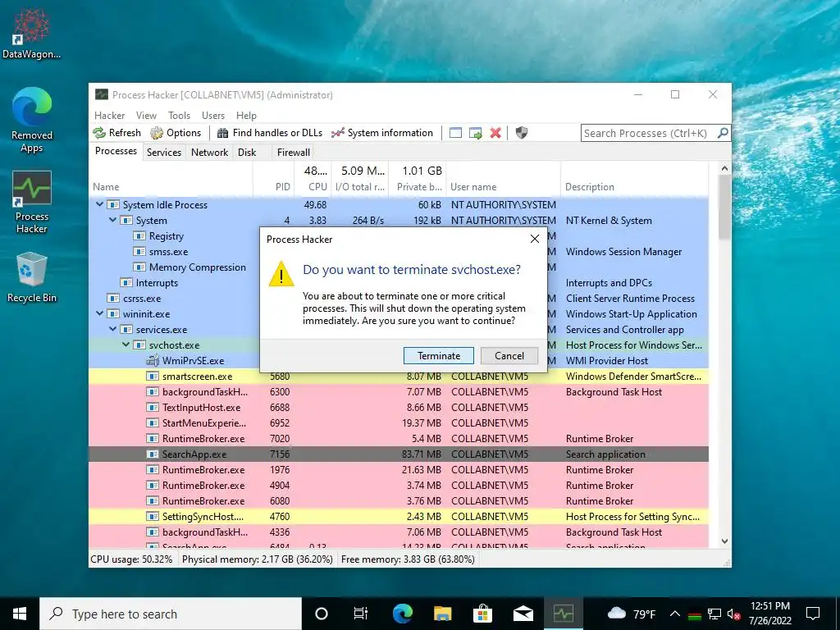The height and width of the screenshot is (630, 840).
Task: Switch to the Services tab
Action: pos(164,152)
